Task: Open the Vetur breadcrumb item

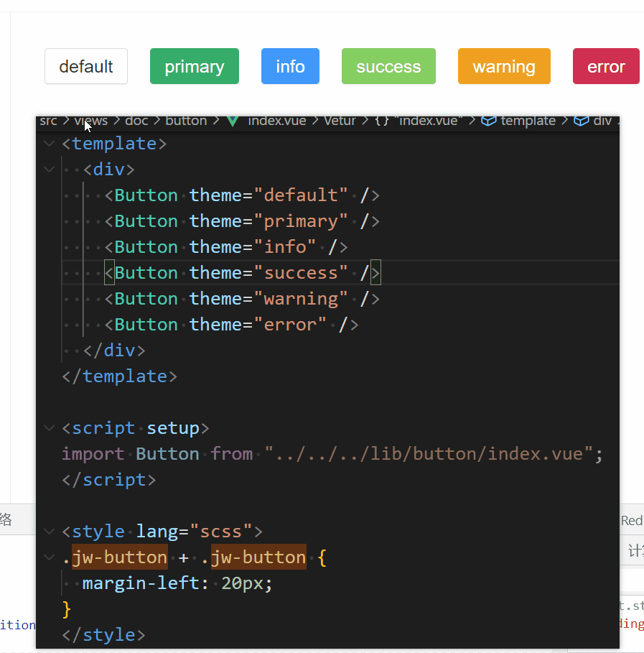Action: pyautogui.click(x=340, y=121)
